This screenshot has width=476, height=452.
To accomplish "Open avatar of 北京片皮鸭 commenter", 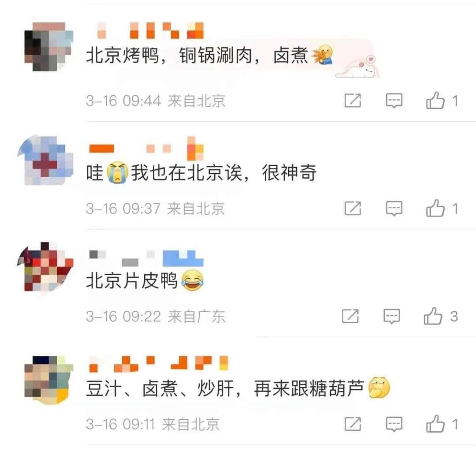I will point(45,267).
